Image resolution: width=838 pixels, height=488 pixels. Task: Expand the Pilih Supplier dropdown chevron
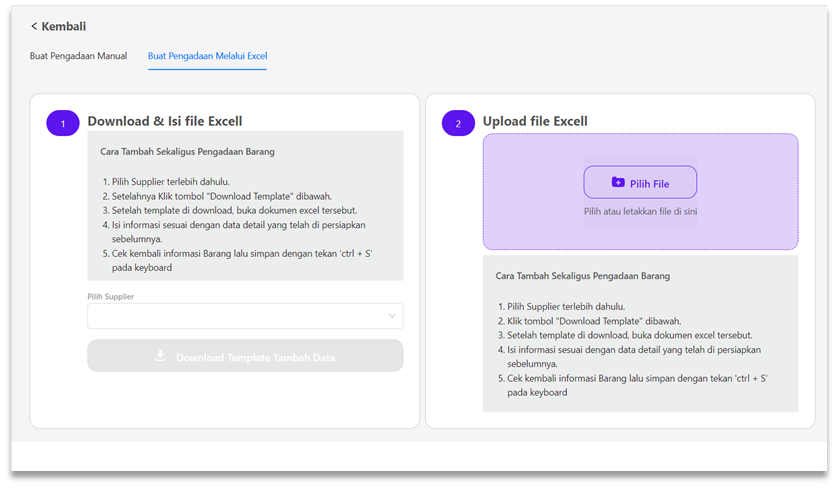coord(391,316)
